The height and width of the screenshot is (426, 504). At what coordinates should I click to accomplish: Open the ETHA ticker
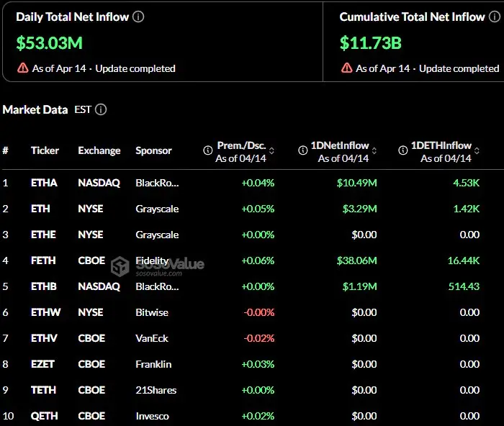tap(44, 183)
